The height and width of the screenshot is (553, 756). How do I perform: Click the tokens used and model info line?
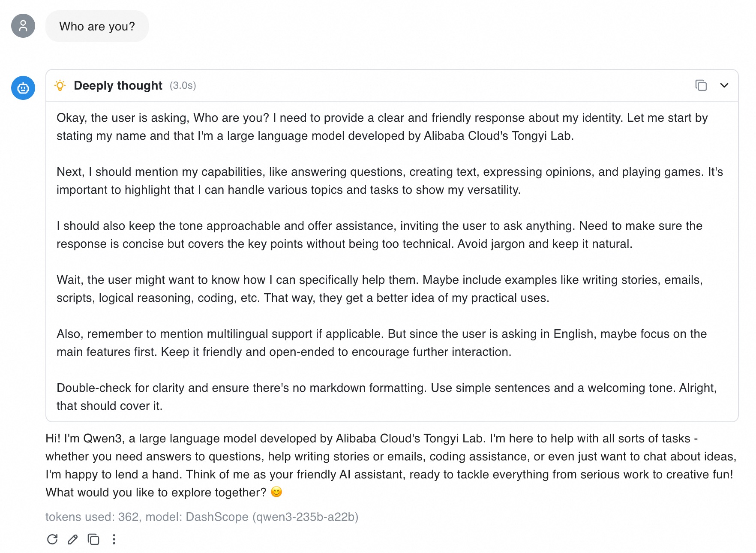[202, 517]
